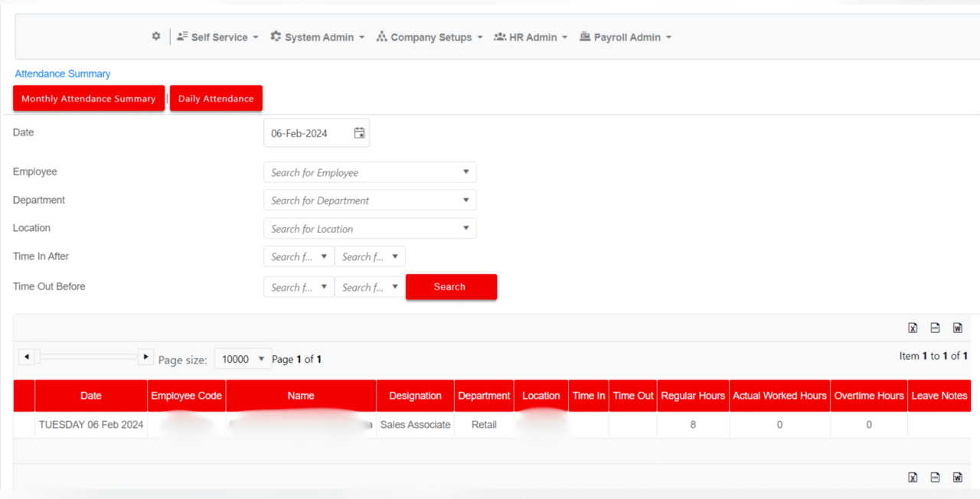The width and height of the screenshot is (980, 499).
Task: Click the Attendance Summary breadcrumb link
Action: [x=63, y=74]
